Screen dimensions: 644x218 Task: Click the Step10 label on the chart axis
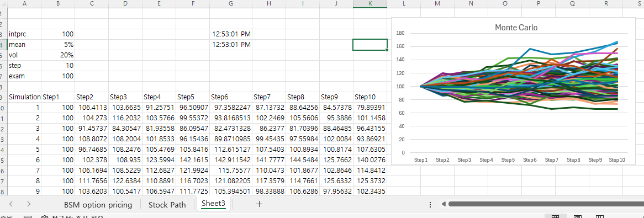tap(617, 159)
